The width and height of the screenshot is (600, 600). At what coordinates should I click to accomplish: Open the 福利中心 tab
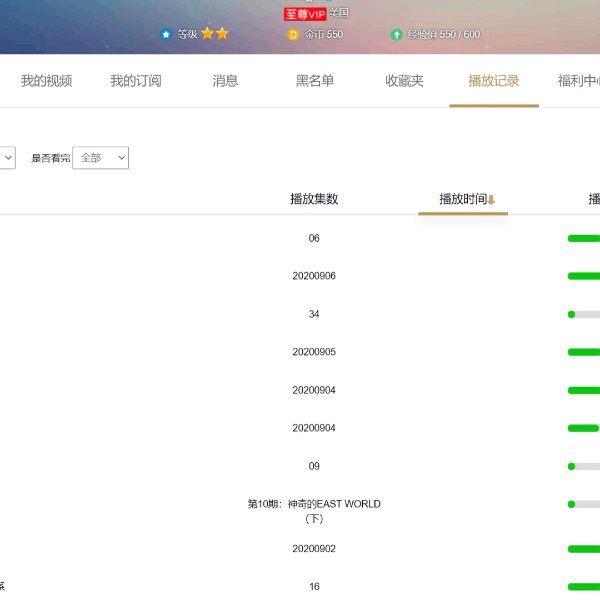coord(579,81)
